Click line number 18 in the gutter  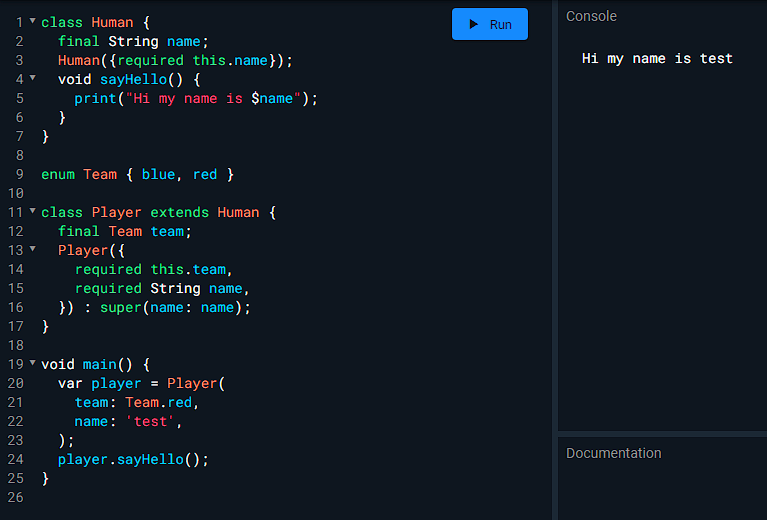[x=16, y=345]
